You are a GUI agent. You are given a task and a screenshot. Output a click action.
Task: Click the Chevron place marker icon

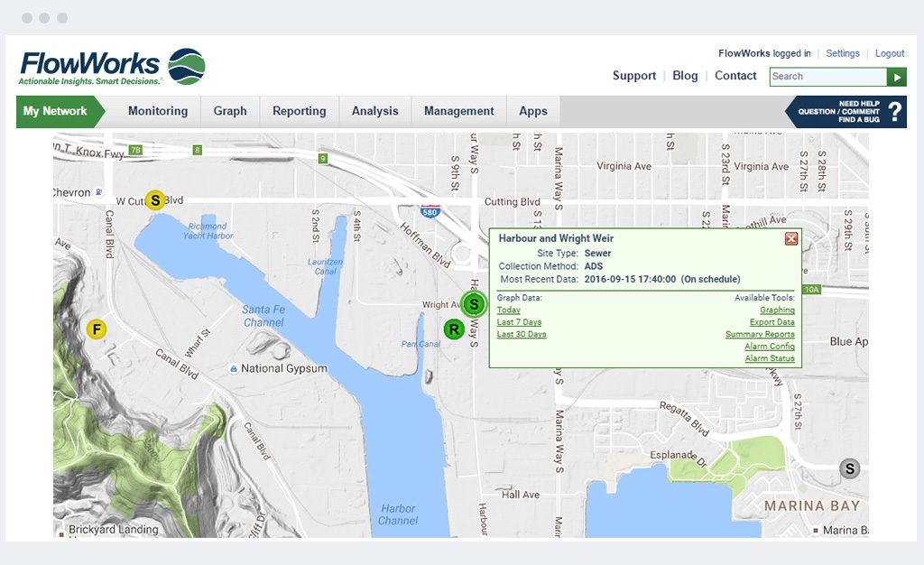[99, 192]
